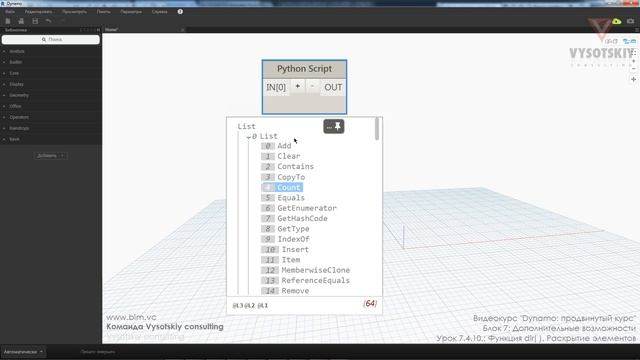Select the Equals item in list
This screenshot has width=640, height=360.
pyautogui.click(x=291, y=198)
